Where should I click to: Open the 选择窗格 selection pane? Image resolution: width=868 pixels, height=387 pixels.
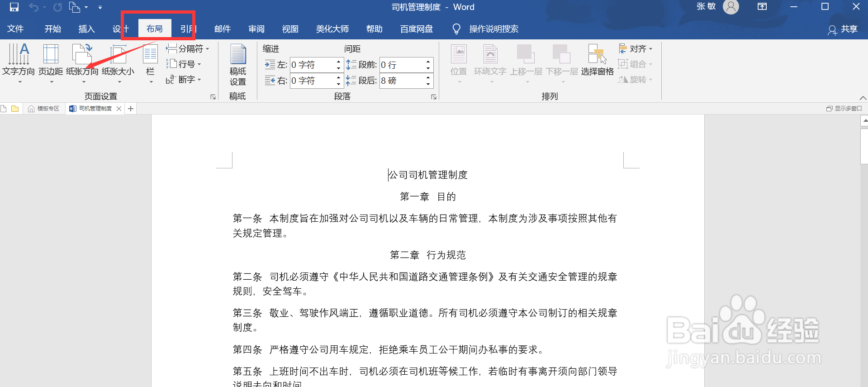pyautogui.click(x=597, y=60)
